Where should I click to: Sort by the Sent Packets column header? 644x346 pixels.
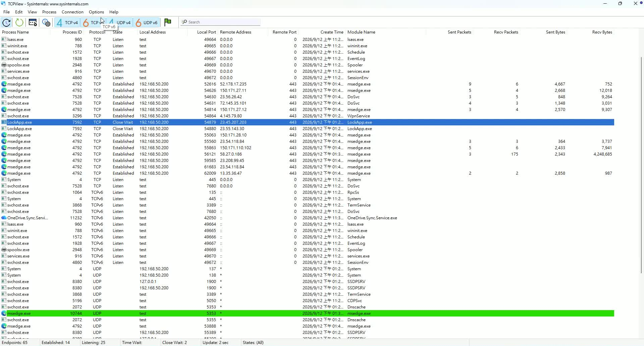point(449,32)
